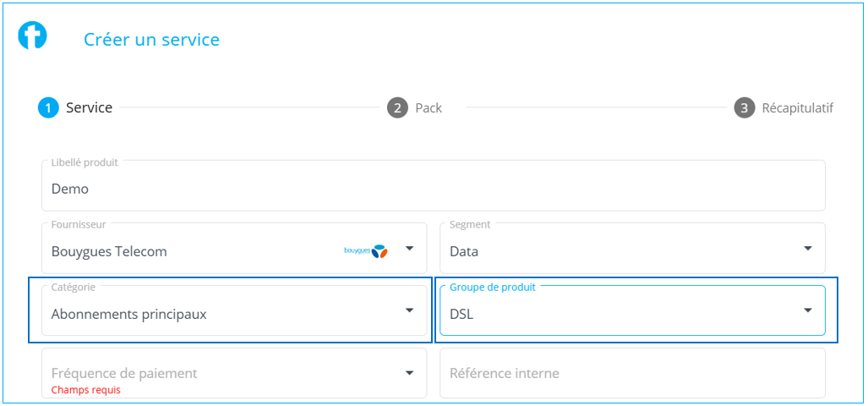868x406 pixels.
Task: Click the DSL product group value
Action: 461,314
